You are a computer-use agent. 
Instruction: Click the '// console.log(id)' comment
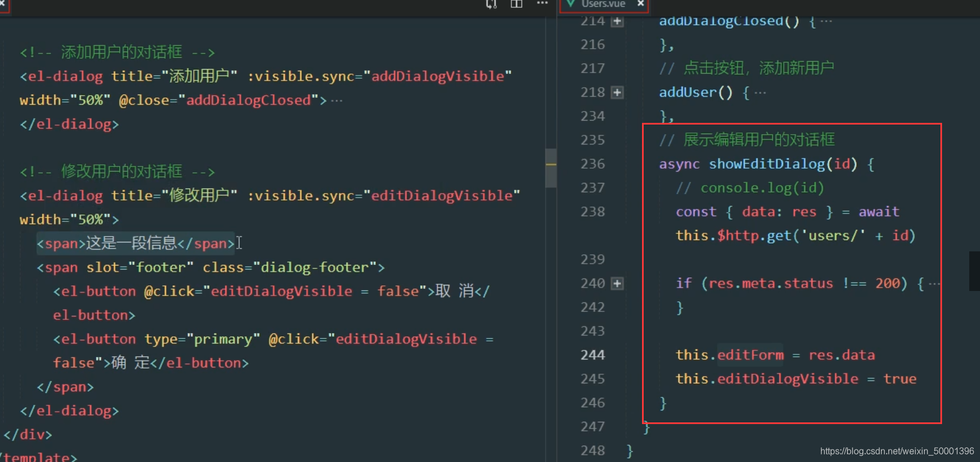click(x=750, y=188)
